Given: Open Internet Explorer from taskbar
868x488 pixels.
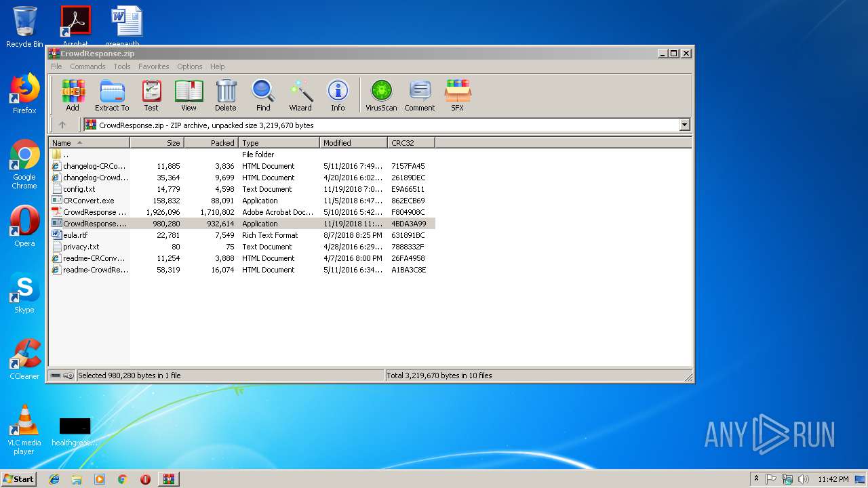Looking at the screenshot, I should (x=54, y=479).
